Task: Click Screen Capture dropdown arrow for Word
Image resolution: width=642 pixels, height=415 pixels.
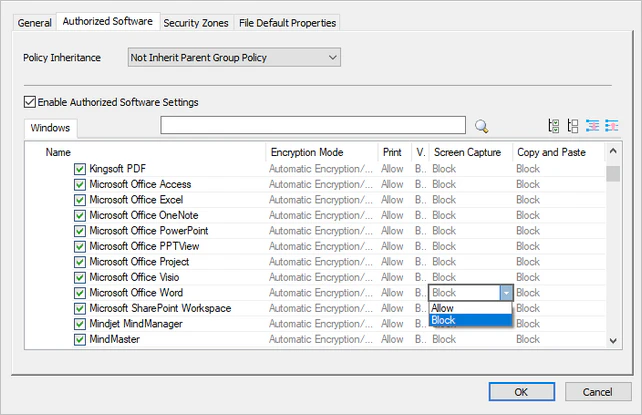Action: (506, 293)
